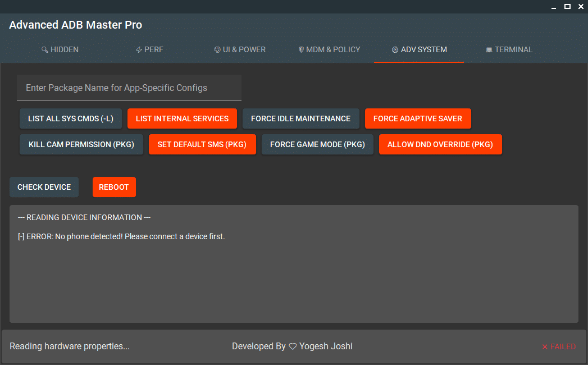Select the PERF tab
588x365 pixels.
coord(150,49)
